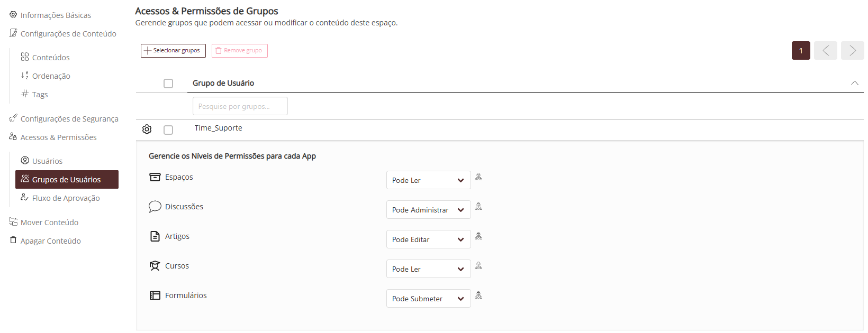This screenshot has width=868, height=333.
Task: Open Usuários menu item
Action: click(x=47, y=161)
